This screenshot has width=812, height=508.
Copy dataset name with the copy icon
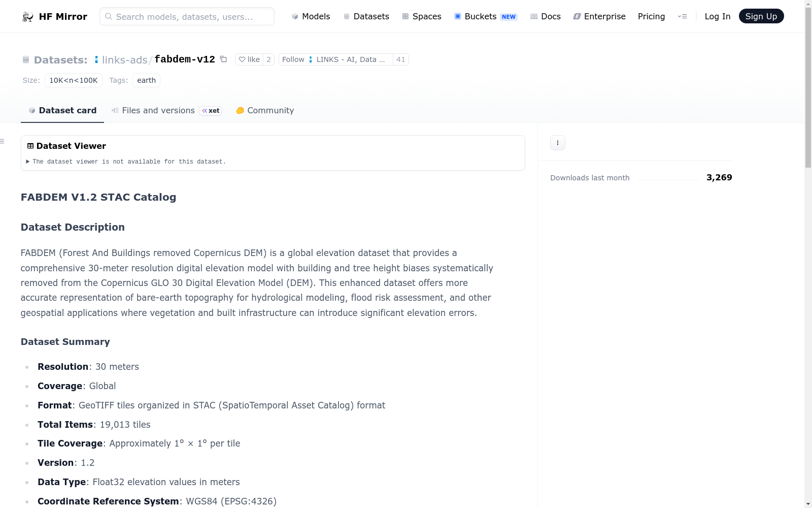(x=223, y=59)
